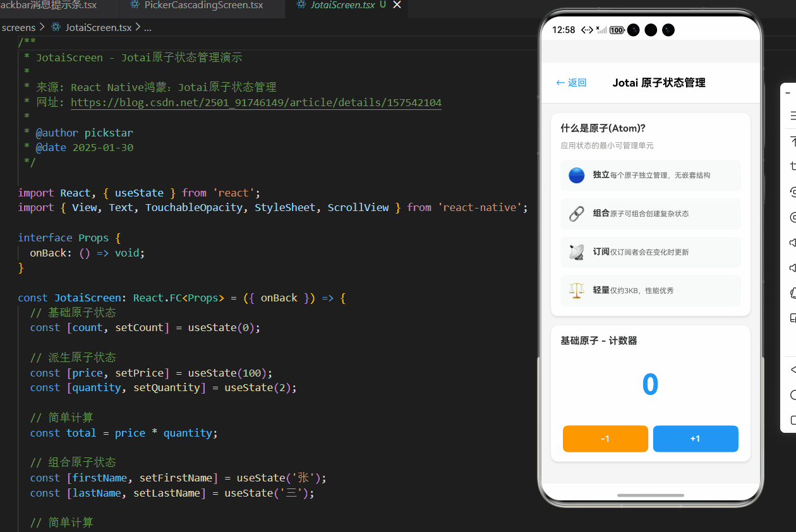Tap the orange -1 button
The height and width of the screenshot is (532, 796).
tap(605, 438)
